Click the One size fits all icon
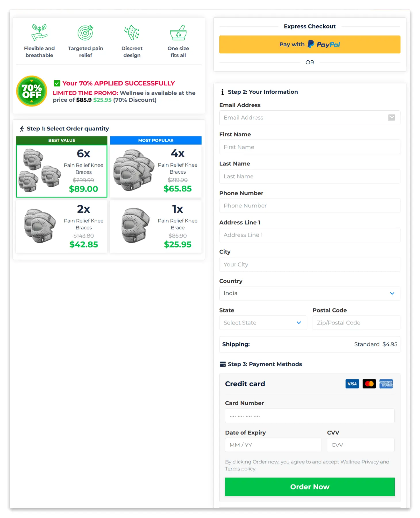The image size is (420, 518). (x=178, y=32)
